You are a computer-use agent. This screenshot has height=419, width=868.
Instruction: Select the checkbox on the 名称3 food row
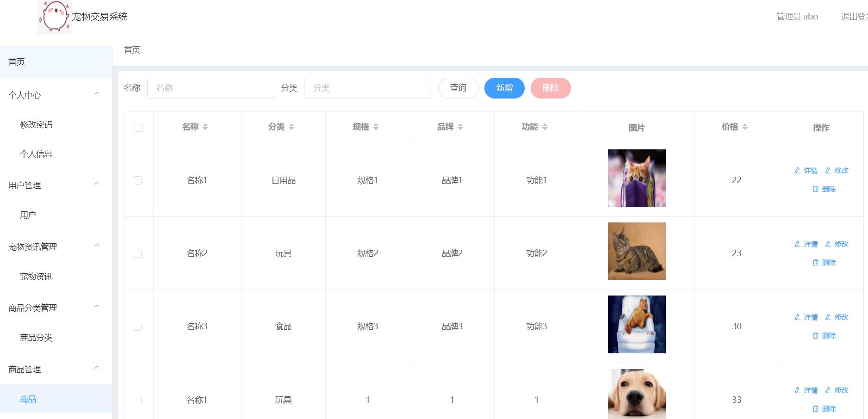(138, 326)
